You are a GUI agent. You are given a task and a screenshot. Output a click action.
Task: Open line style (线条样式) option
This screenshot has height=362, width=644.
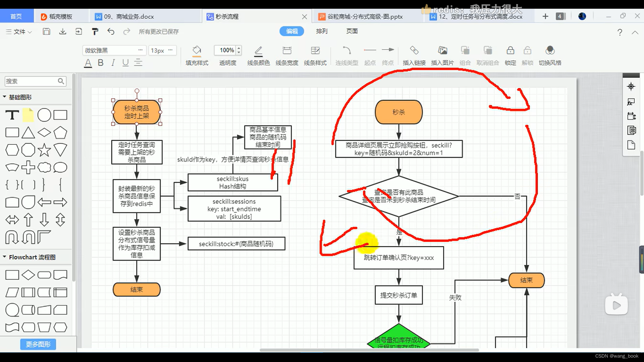[x=315, y=56]
